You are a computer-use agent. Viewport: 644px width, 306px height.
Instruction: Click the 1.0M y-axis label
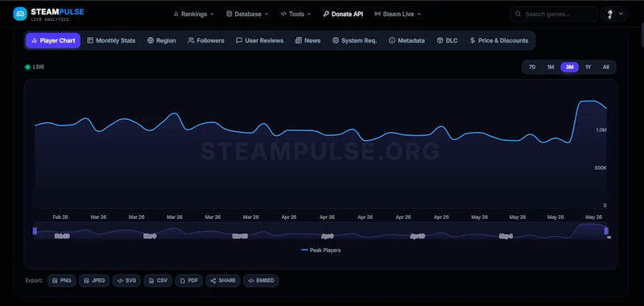601,130
